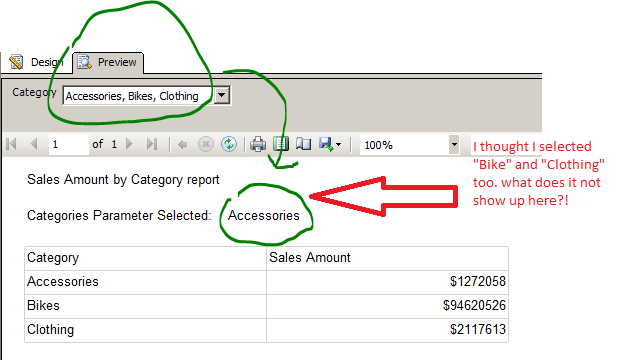Go to last page icon
The height and width of the screenshot is (360, 634).
pos(152,144)
